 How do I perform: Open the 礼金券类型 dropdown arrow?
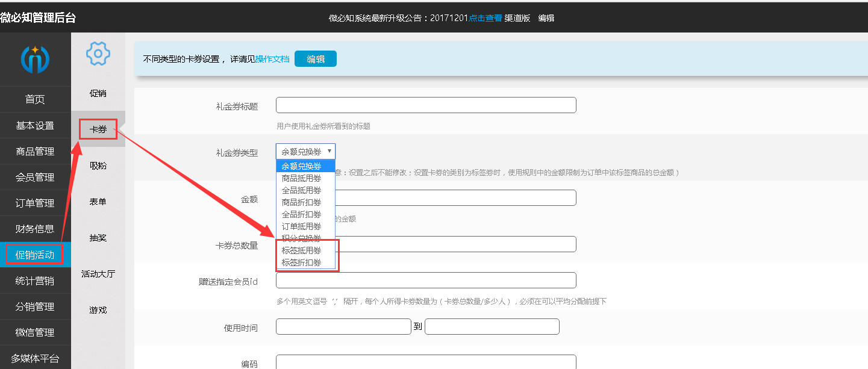329,151
